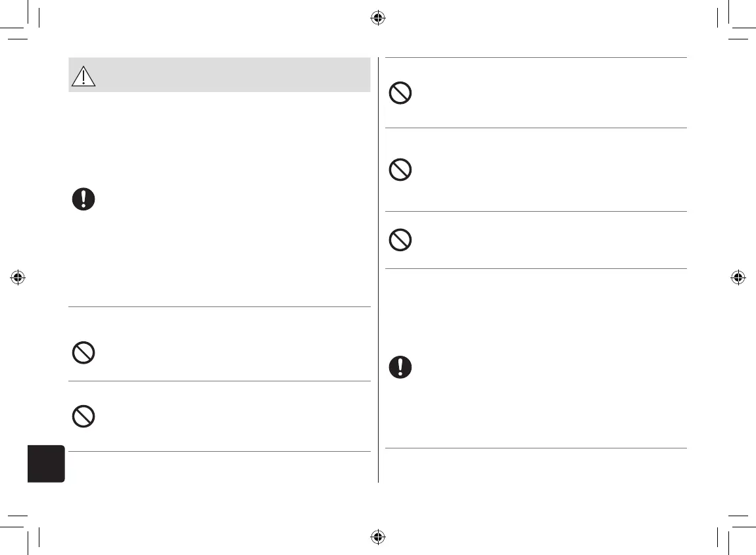This screenshot has height=555, width=756.
Task: Click the right edge registration mark
Action: click(738, 277)
